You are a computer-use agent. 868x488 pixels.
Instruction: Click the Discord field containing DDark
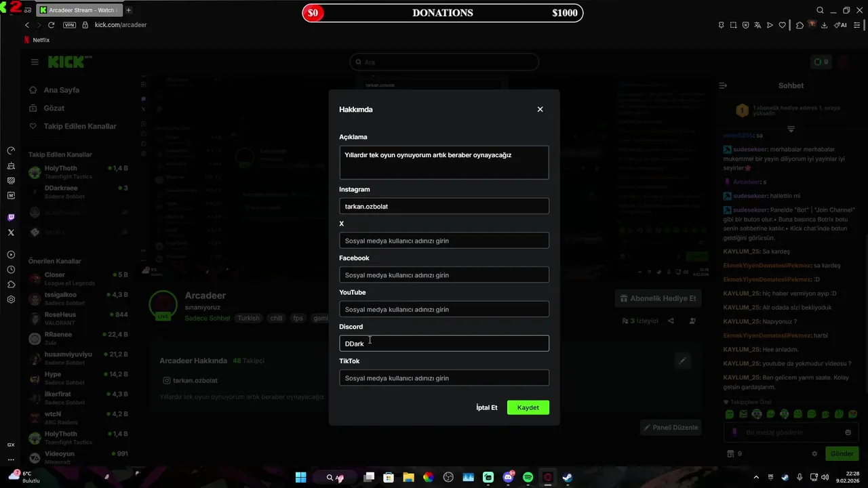(444, 344)
